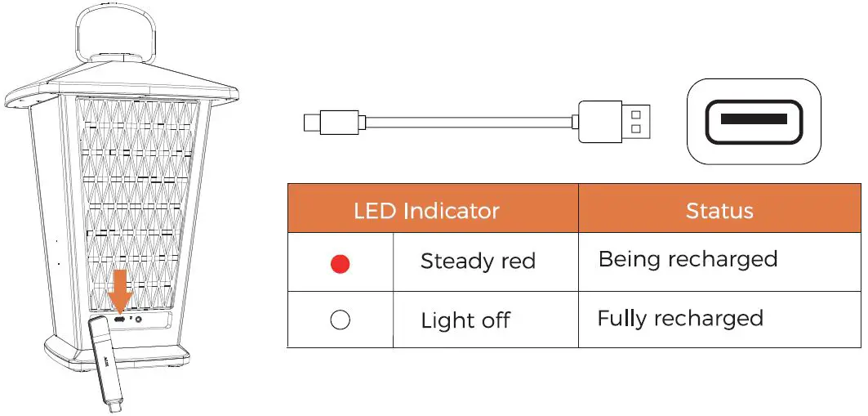Click the USB port icon in the rounded square
Screen dimensions: 868x416
point(754,120)
